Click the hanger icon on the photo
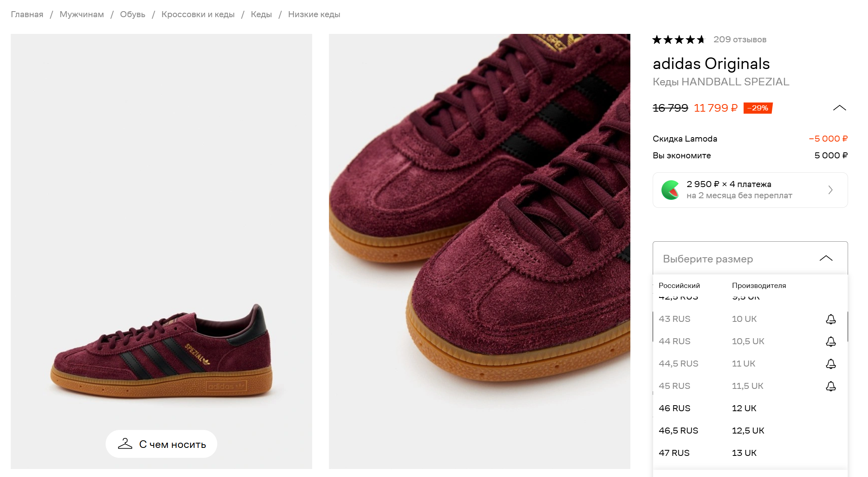The height and width of the screenshot is (477, 868). 125,444
